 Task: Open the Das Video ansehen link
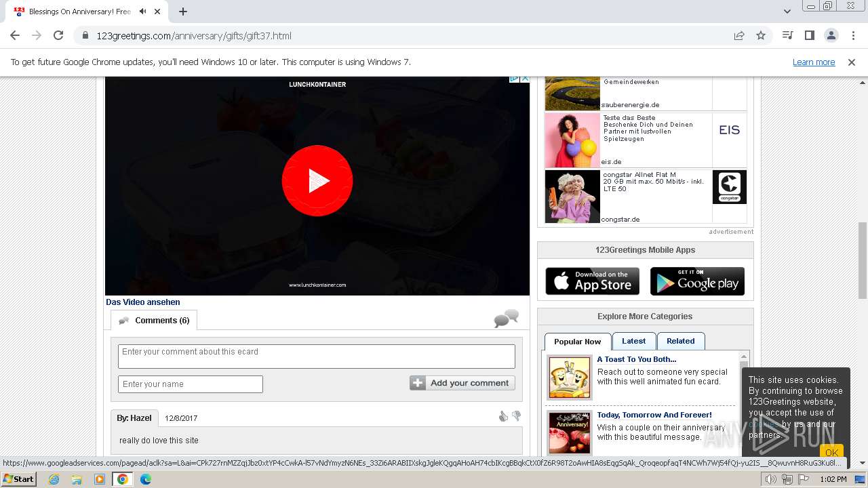[x=143, y=302]
